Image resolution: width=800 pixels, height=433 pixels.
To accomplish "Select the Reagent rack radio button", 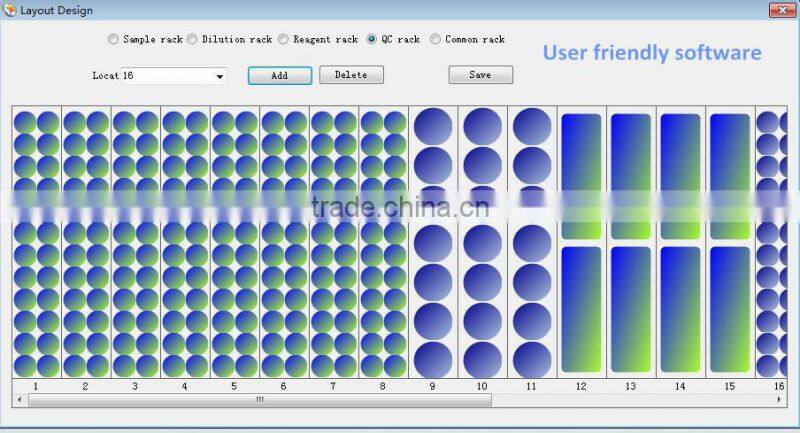I will tap(284, 40).
